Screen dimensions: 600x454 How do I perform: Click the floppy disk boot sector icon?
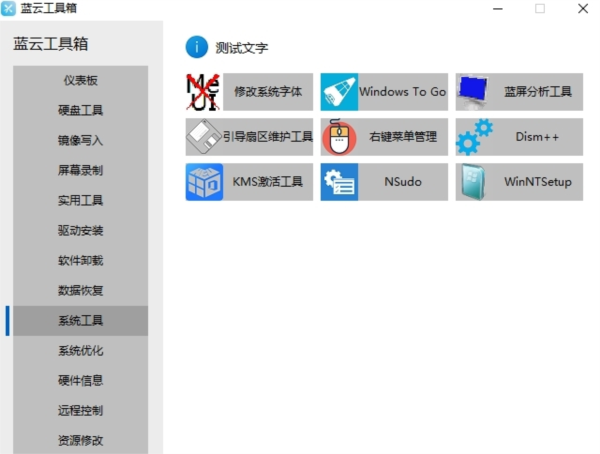click(x=204, y=137)
